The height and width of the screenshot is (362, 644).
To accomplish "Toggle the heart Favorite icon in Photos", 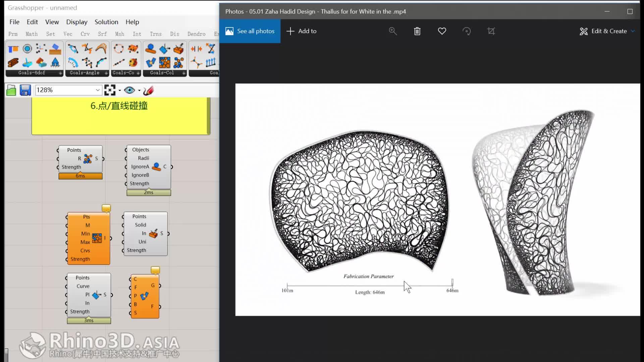I will coord(442,31).
